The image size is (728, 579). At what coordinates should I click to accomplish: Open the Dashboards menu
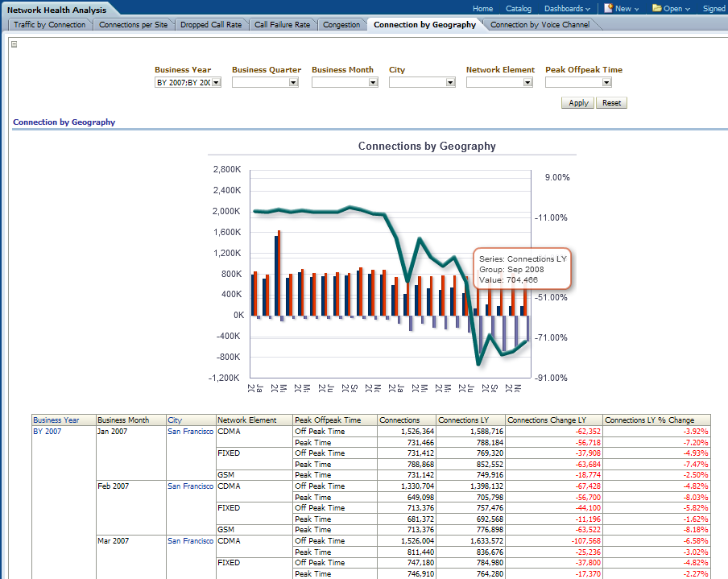pyautogui.click(x=566, y=9)
